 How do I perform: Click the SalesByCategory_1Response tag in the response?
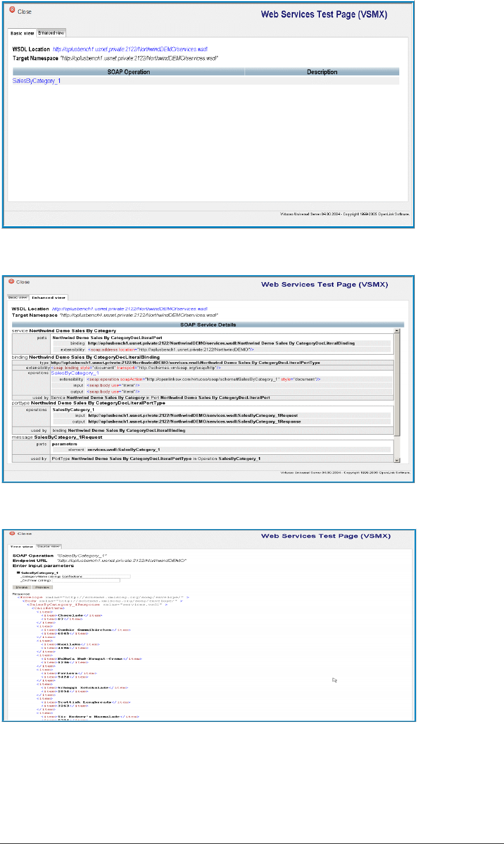[97, 605]
